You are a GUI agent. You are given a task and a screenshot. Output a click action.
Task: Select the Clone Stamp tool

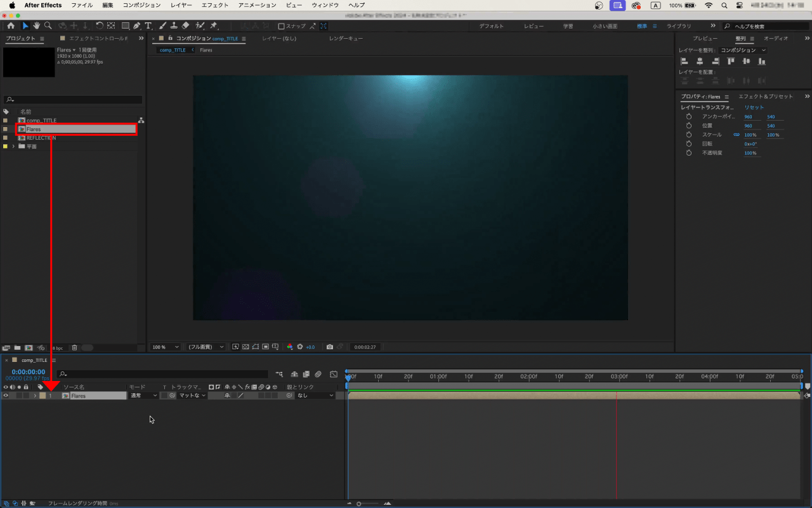174,26
